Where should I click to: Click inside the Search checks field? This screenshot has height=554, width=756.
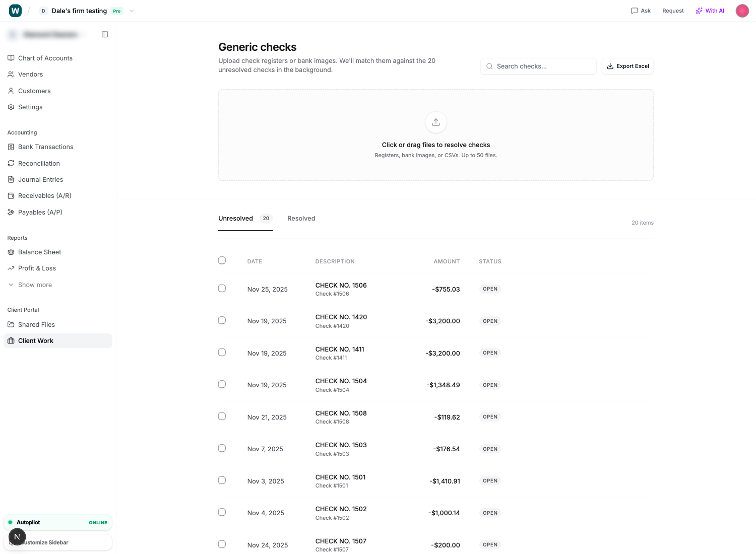point(538,66)
